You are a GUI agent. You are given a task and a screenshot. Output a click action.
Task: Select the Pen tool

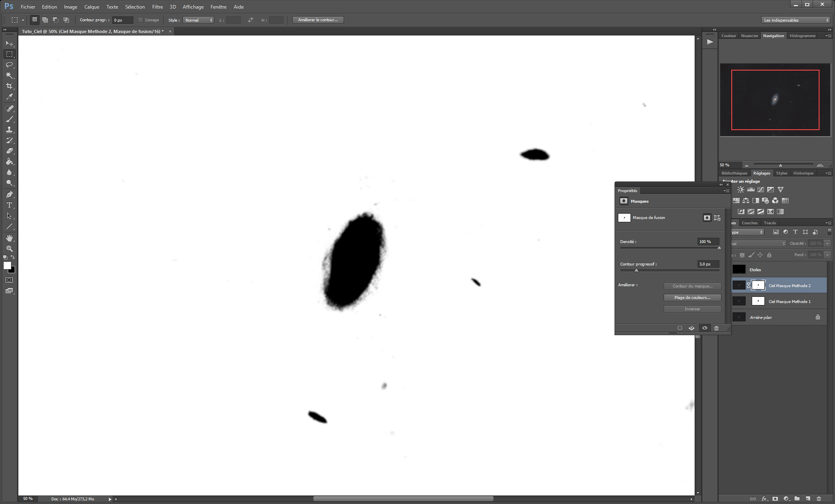click(x=9, y=195)
